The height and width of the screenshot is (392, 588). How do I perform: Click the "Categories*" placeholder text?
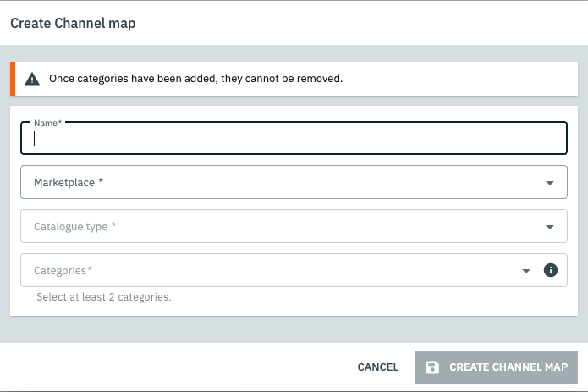63,271
